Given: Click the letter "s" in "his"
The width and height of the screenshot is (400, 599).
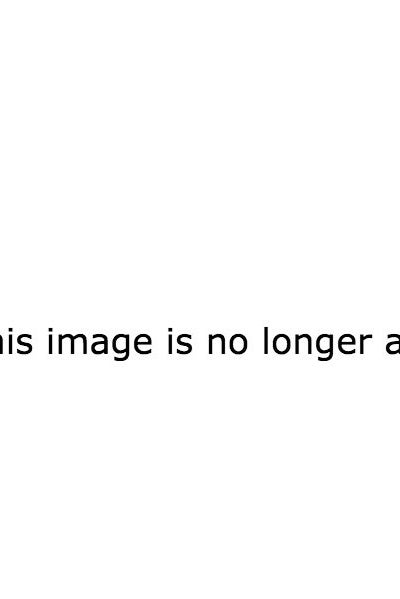Looking at the screenshot, I should (x=22, y=343).
